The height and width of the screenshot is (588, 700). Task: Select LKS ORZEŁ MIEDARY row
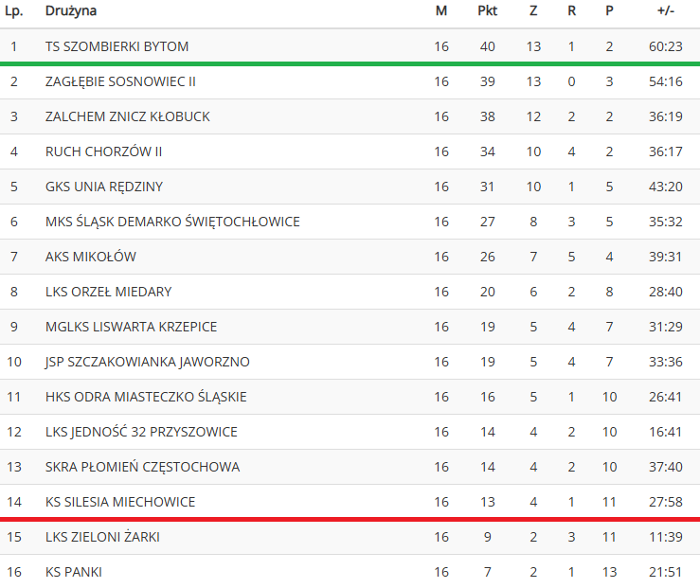tap(350, 292)
